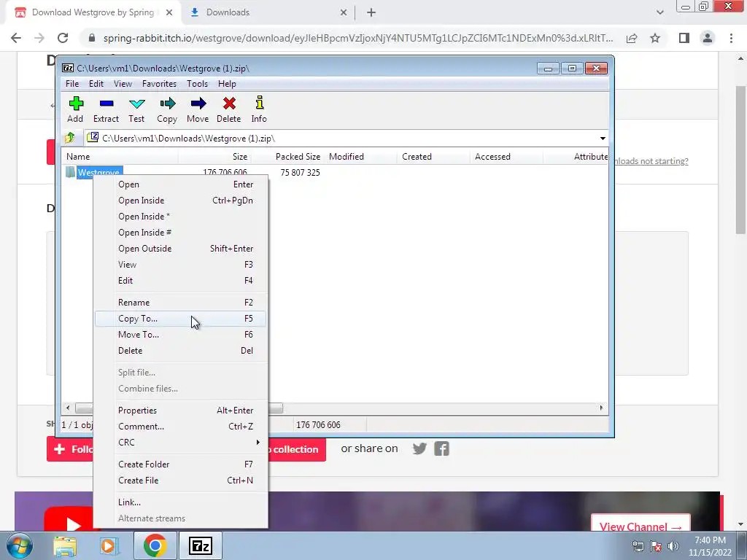Open the Chrome tab search dropdown

[659, 13]
